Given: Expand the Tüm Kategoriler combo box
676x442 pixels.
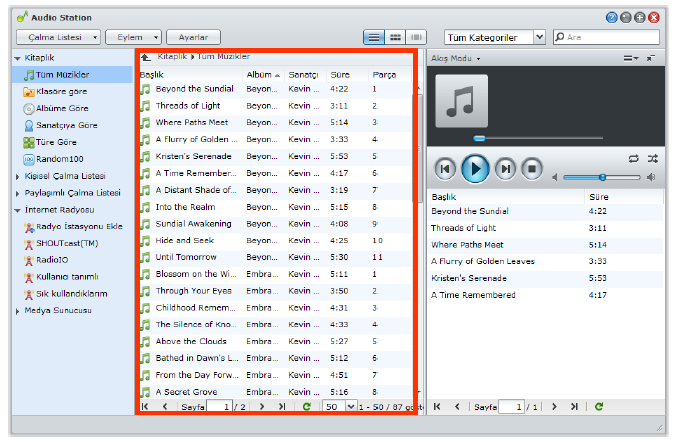Looking at the screenshot, I should click(539, 37).
